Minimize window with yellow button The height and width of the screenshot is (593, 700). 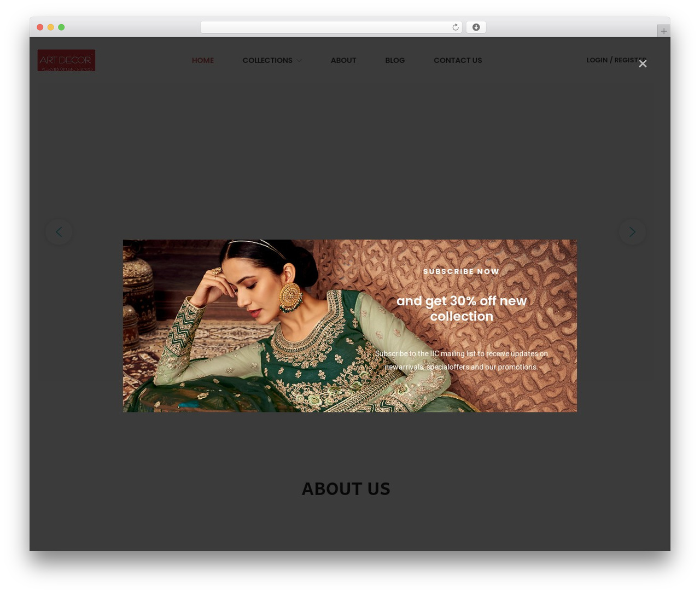click(50, 27)
